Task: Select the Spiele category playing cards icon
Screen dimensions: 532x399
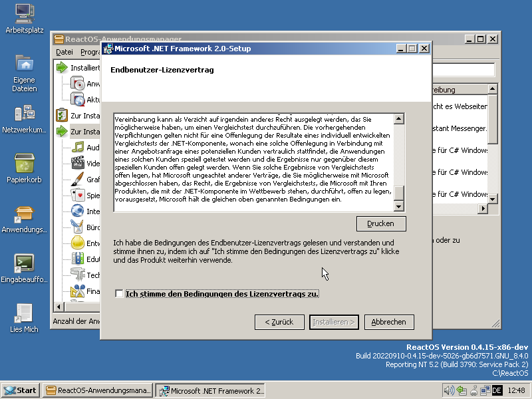Action: click(77, 195)
